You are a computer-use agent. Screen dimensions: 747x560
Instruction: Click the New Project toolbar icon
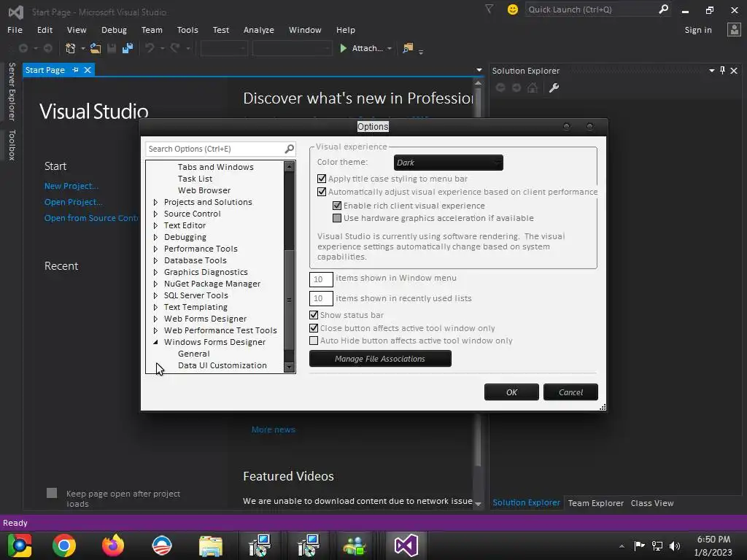click(71, 48)
